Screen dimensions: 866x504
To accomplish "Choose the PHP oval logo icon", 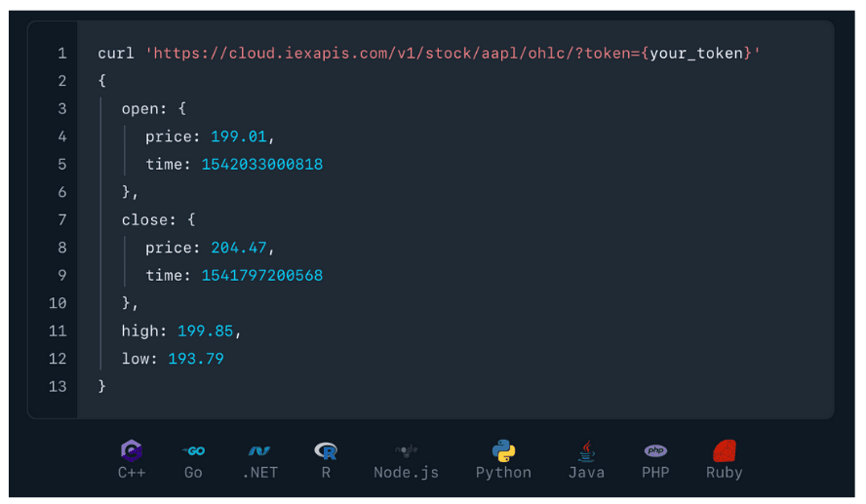I will tap(655, 450).
